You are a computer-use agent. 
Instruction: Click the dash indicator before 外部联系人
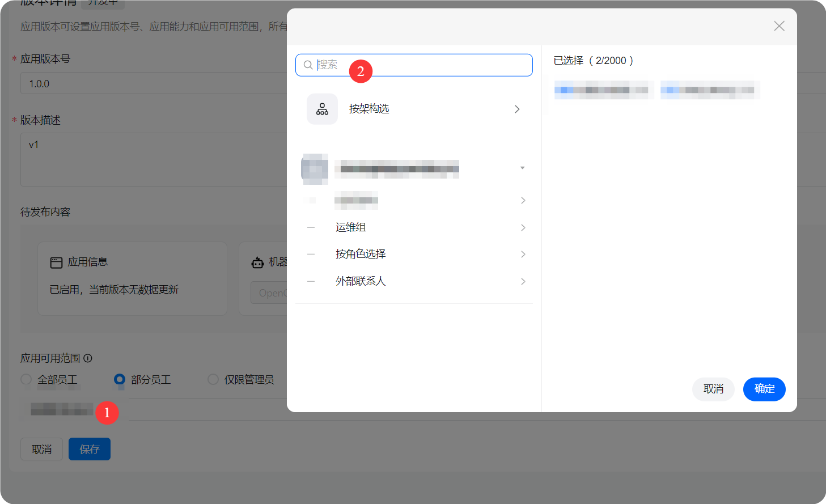(310, 281)
